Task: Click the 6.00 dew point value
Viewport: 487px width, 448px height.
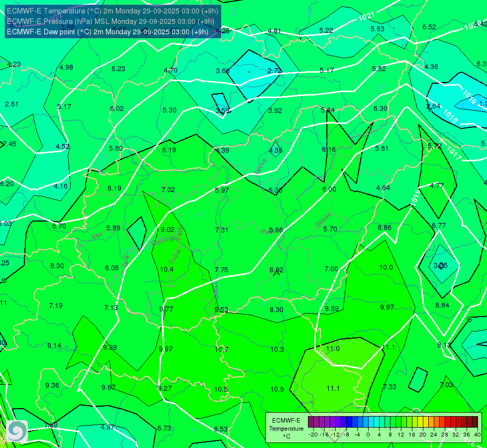Action: click(x=329, y=189)
